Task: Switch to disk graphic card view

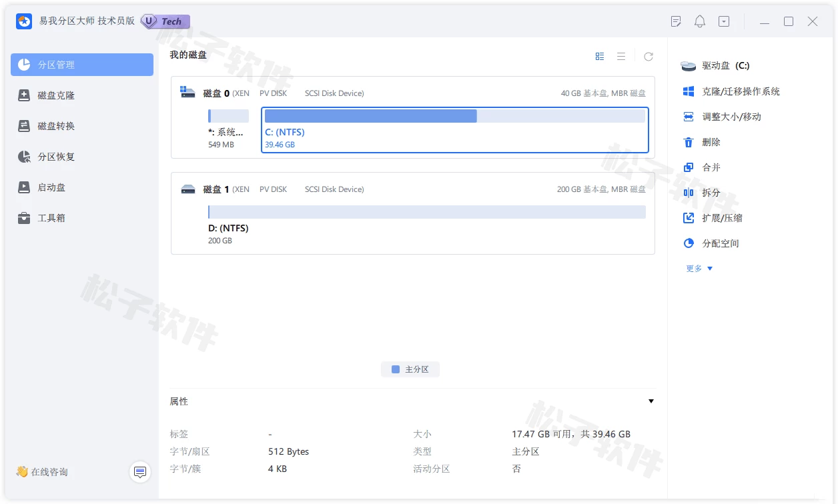Action: 600,57
